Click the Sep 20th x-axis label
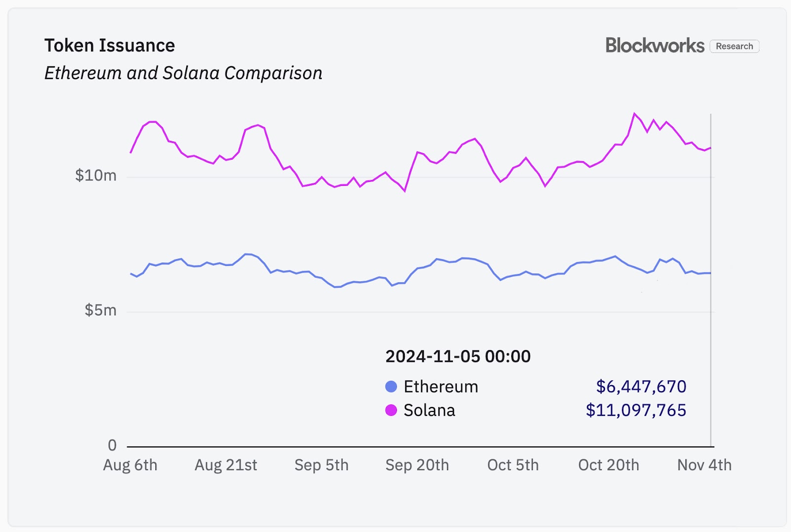The image size is (791, 532). pos(417,465)
